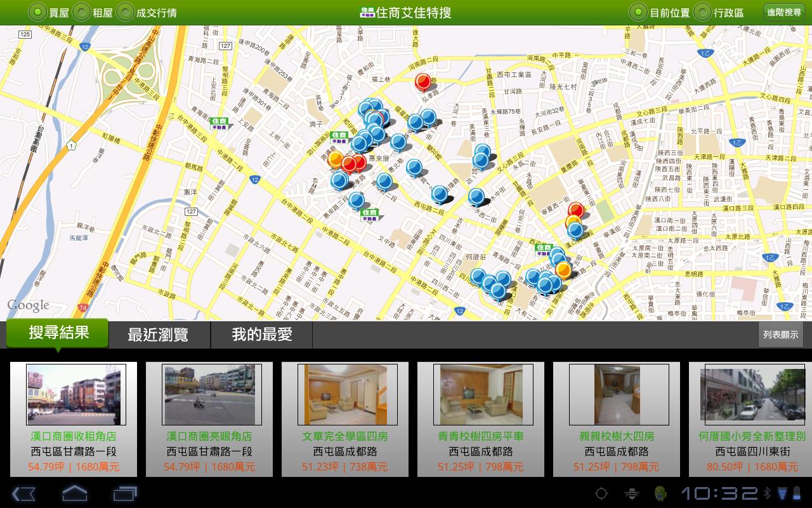The height and width of the screenshot is (508, 812).
Task: Click the 西屯區四川東街 address text
Action: pos(752,451)
